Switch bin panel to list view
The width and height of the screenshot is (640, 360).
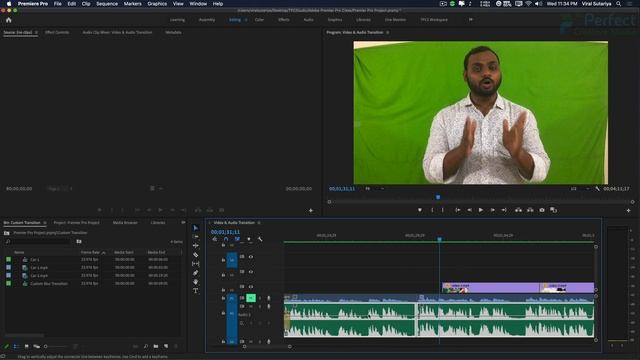tap(16, 346)
